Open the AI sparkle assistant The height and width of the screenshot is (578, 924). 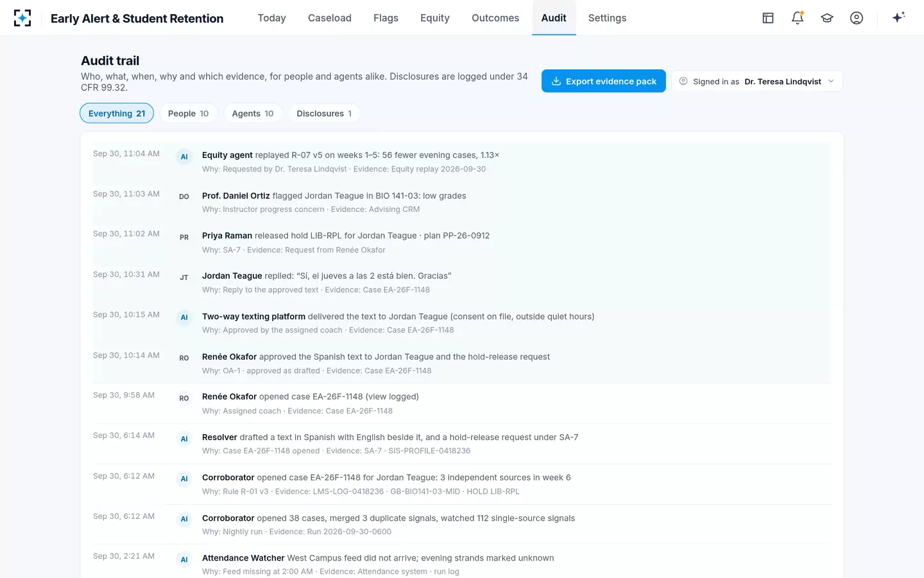tap(898, 17)
